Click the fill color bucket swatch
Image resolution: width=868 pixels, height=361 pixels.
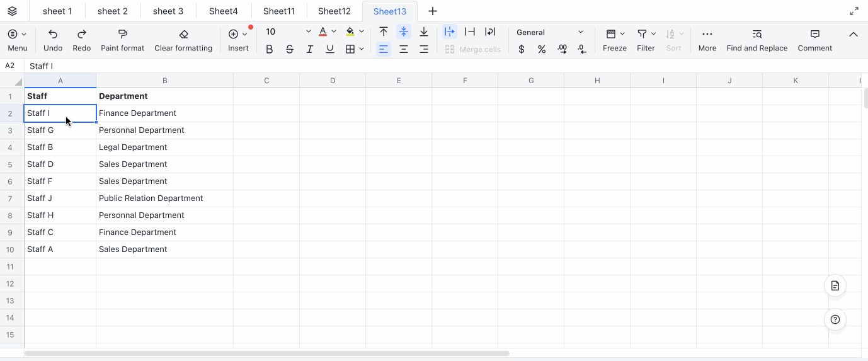[350, 32]
